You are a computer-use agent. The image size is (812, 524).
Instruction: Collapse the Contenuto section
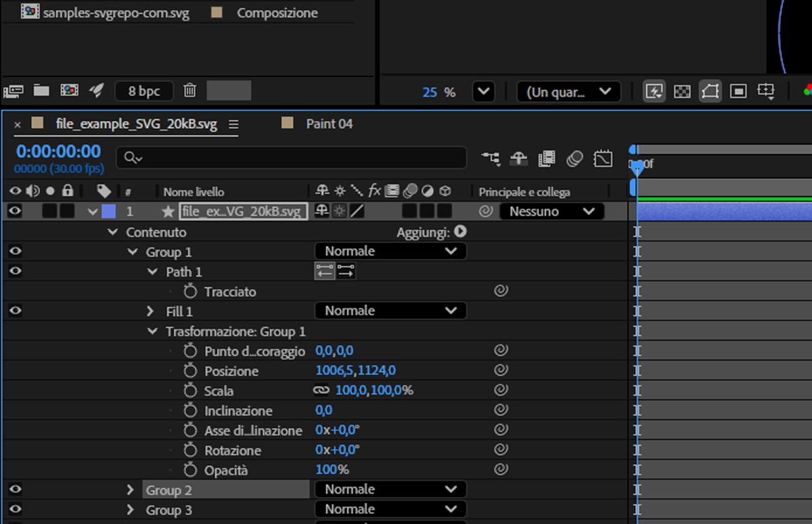coord(112,232)
